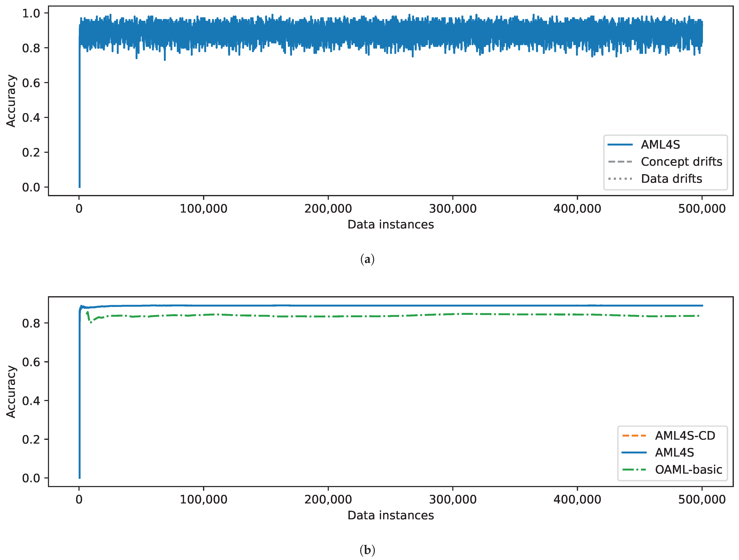Click top chart x-axis label Data instances
Viewport: 739px width, 560px height.
[391, 224]
